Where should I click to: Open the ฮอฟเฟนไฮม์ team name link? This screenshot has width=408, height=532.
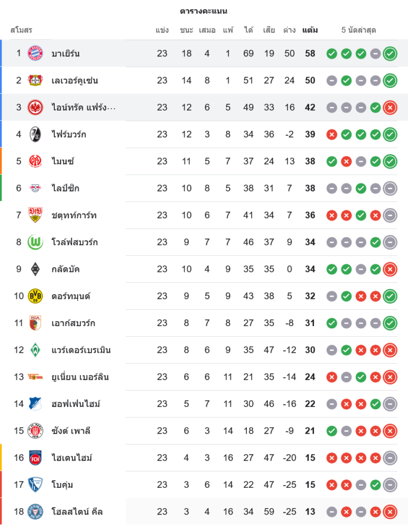click(76, 404)
